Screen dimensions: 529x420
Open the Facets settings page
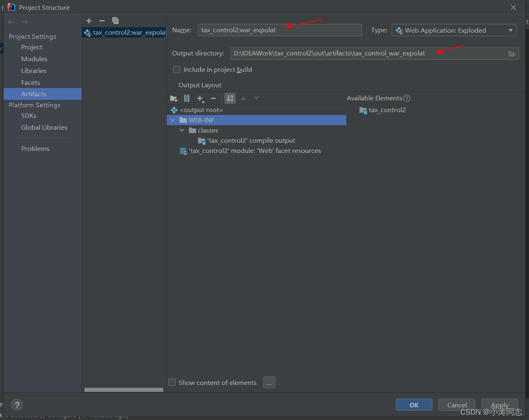tap(31, 83)
